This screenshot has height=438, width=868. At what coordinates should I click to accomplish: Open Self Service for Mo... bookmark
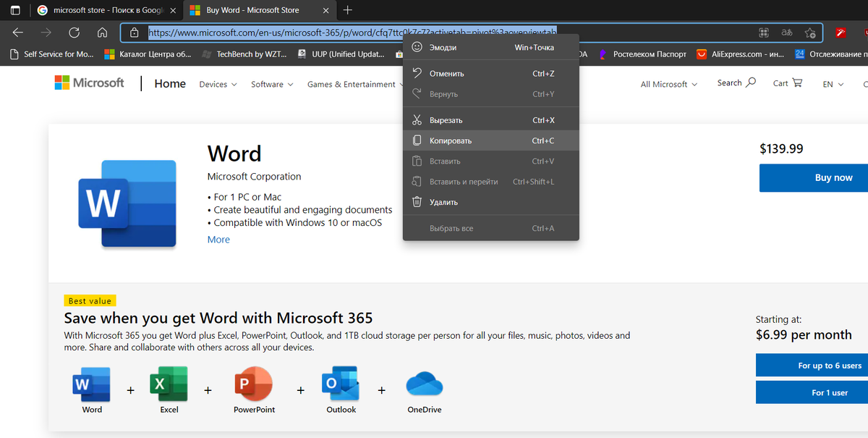(52, 54)
